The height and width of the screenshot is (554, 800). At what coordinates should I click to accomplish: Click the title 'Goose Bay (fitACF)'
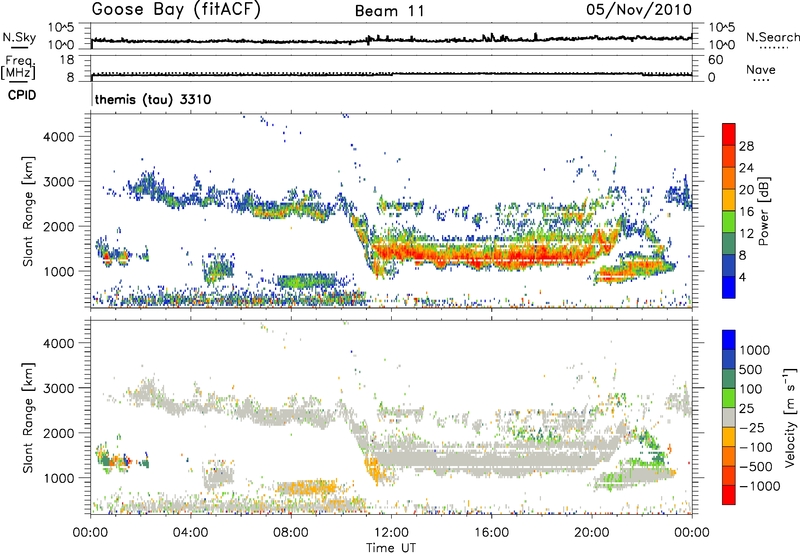point(176,10)
